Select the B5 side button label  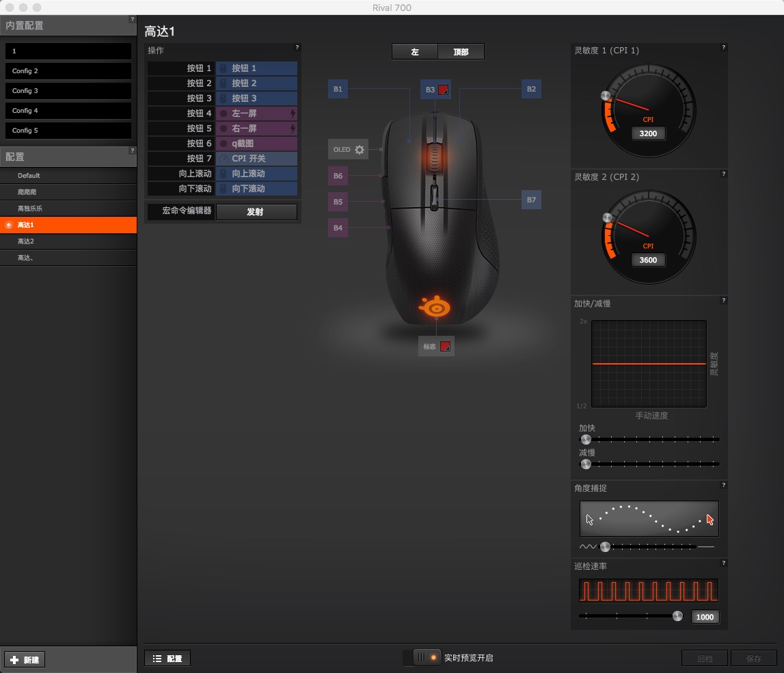(338, 202)
